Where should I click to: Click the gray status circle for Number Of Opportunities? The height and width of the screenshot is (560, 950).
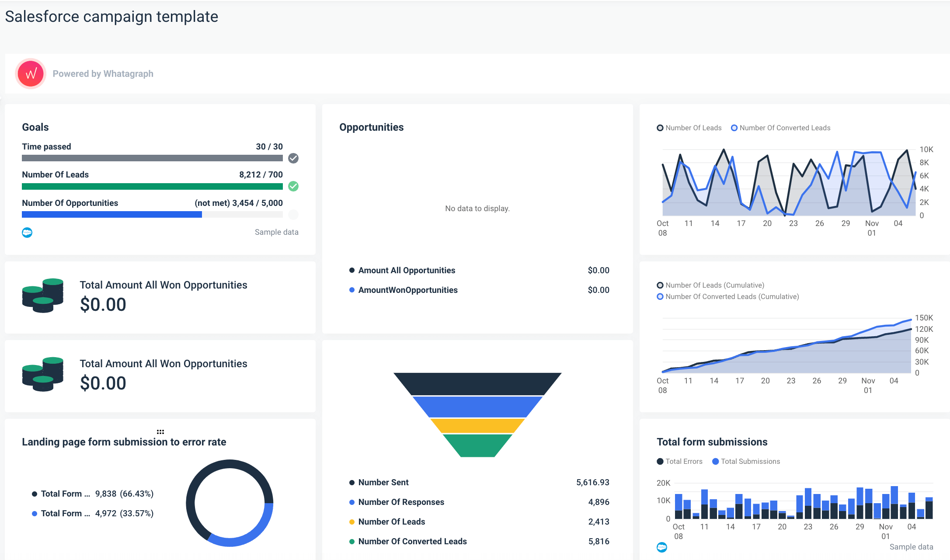[x=293, y=215]
